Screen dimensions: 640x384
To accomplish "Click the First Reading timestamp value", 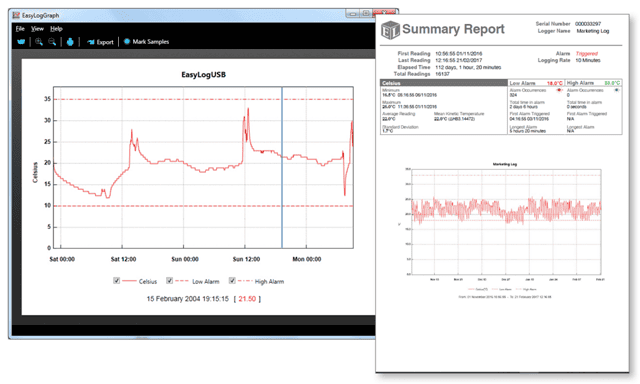I will (459, 54).
